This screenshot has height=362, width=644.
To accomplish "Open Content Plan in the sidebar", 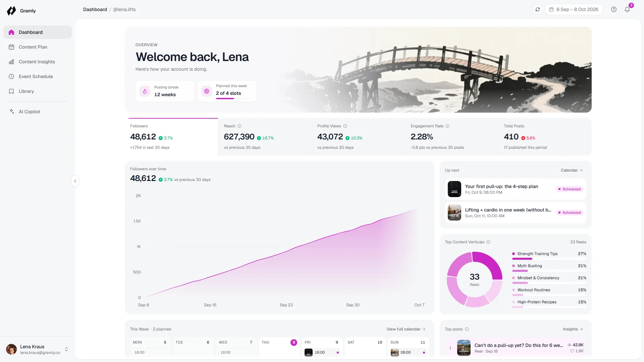I will pos(38,47).
